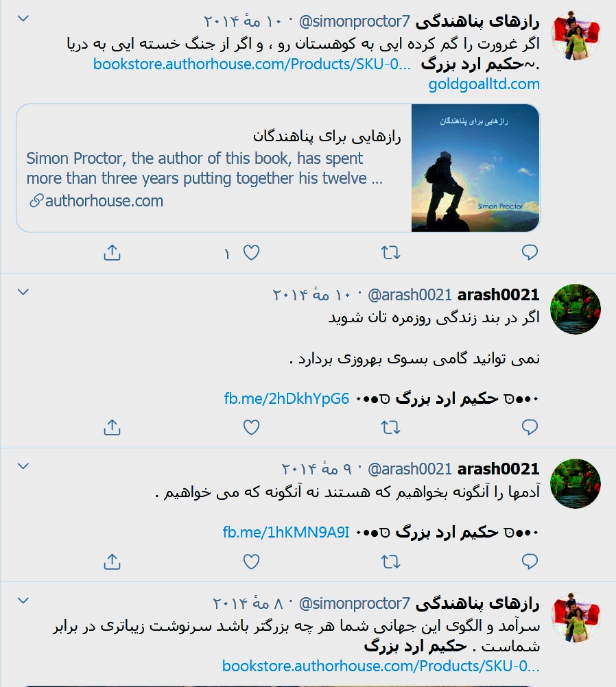Reply to arash0021 tweet with fb.me/1hKMN9A9I

coord(530,562)
